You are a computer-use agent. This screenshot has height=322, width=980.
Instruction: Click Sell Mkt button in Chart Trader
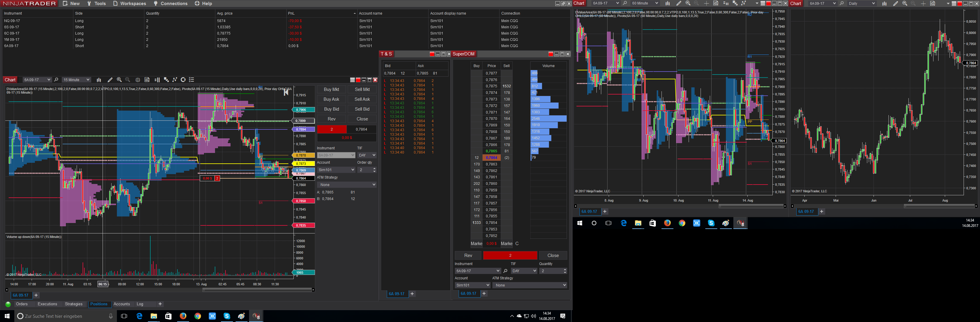pos(362,89)
